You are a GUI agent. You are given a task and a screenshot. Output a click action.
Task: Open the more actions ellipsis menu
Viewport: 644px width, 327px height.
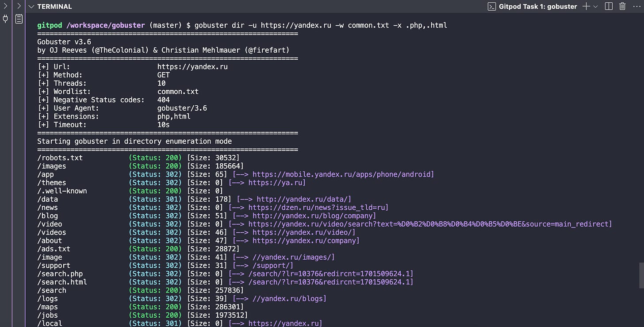pos(636,6)
